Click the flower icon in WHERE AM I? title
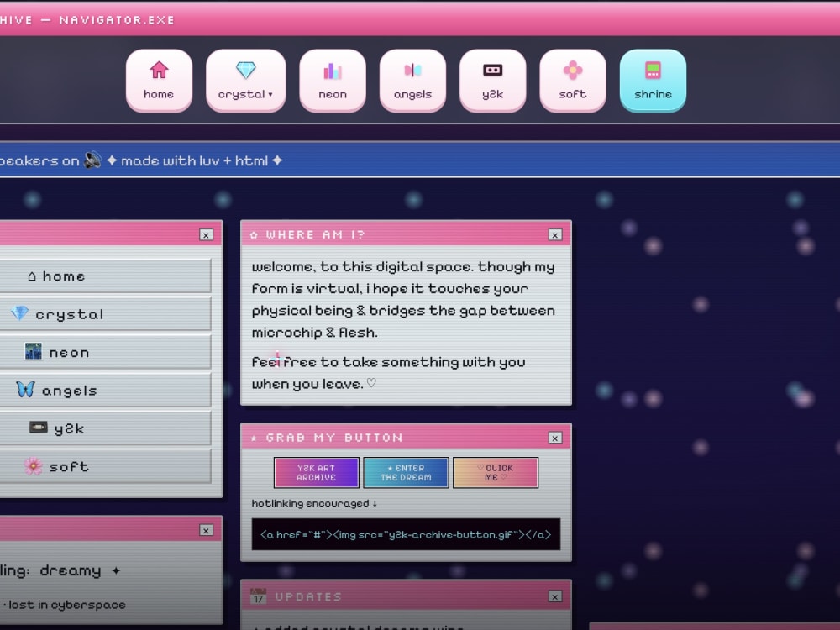Screen dimensions: 840x630 254,234
